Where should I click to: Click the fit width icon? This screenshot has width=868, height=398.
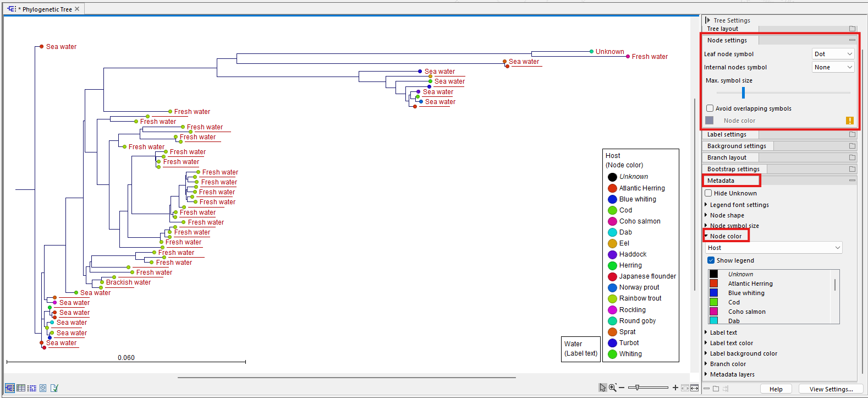pos(695,388)
